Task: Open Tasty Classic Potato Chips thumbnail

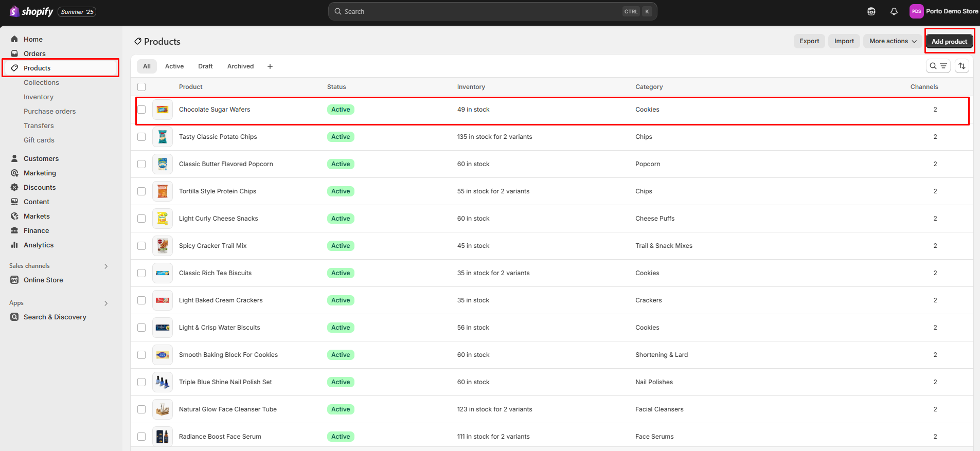Action: [163, 137]
